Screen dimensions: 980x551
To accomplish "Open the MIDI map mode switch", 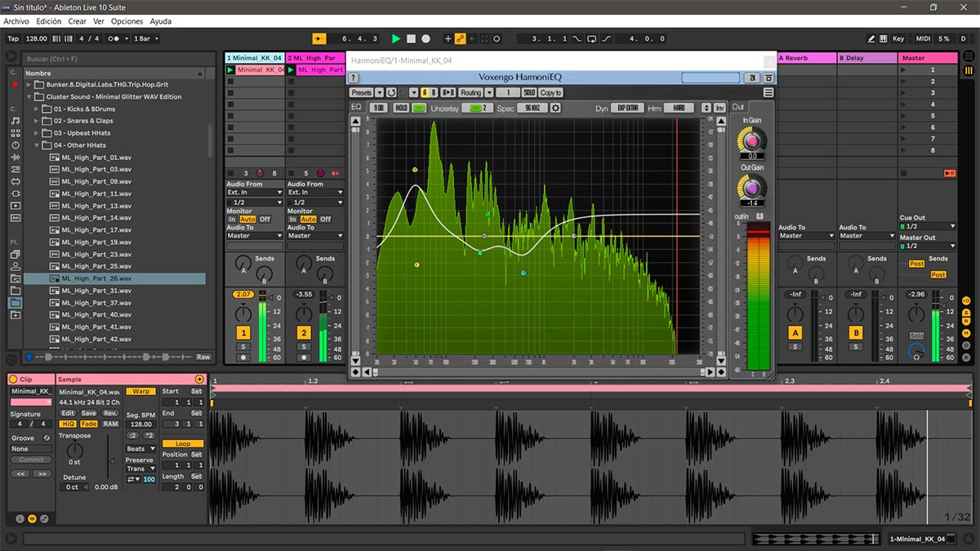I will coord(923,38).
